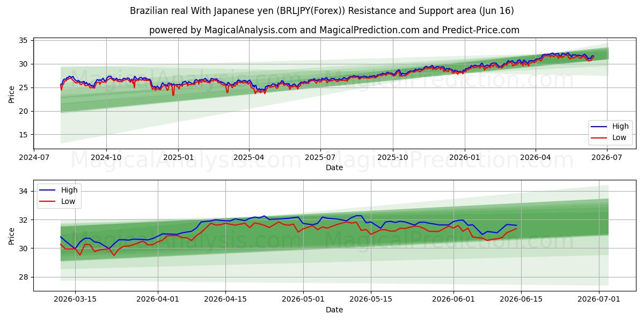Click the 28 price tick on bottom chart

tap(23, 277)
